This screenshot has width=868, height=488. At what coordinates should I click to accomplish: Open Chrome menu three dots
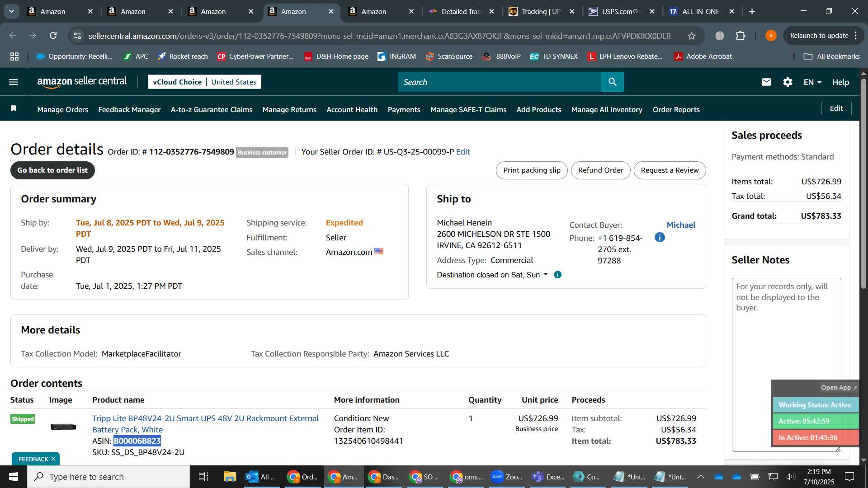(x=856, y=36)
